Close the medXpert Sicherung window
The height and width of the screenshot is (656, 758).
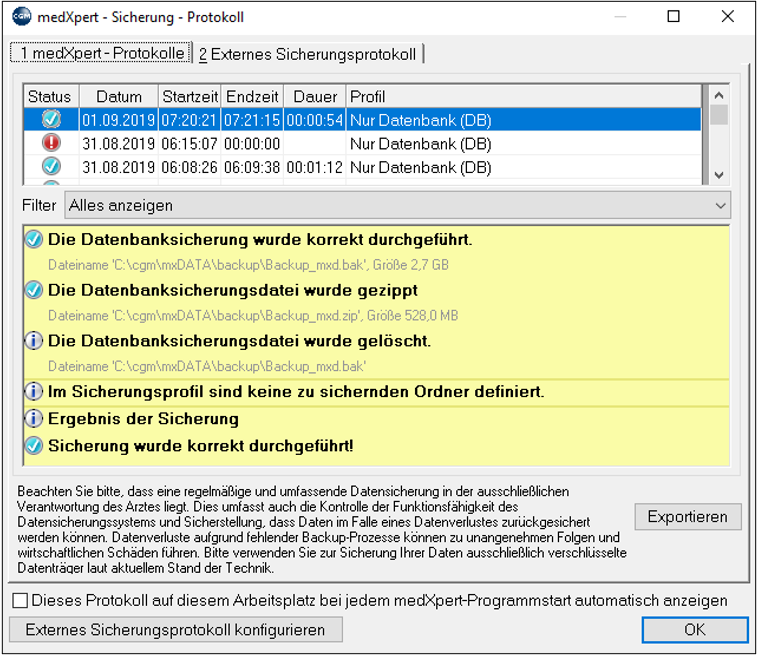tap(728, 16)
